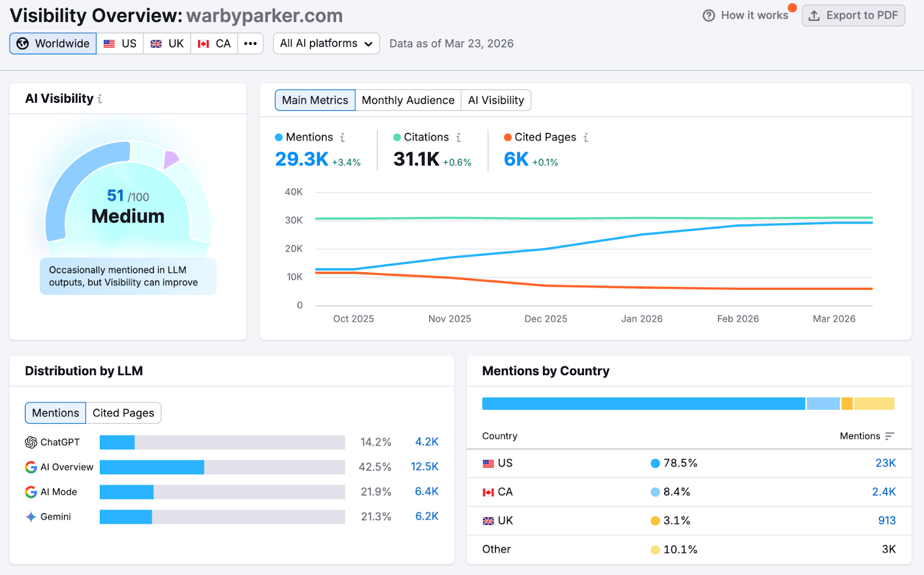Click the Export to PDF button
Viewport: 924px width, 575px height.
[853, 16]
